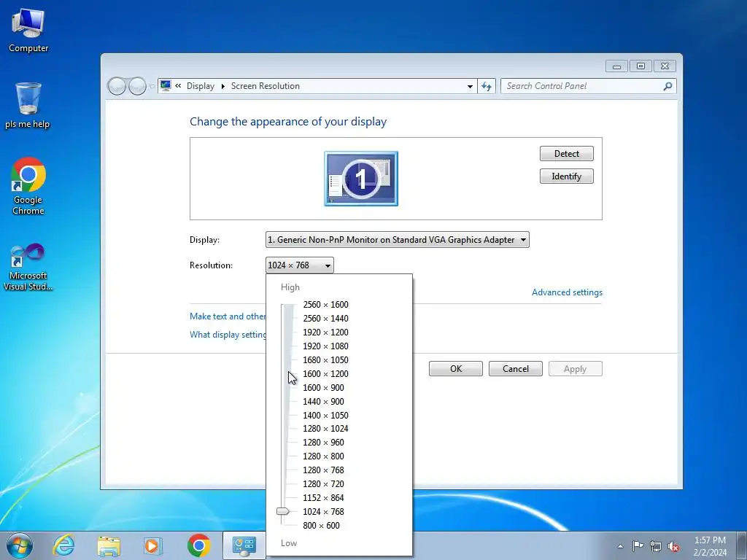Open the network tray icon
Viewport: 747px width, 560px height.
tap(656, 546)
